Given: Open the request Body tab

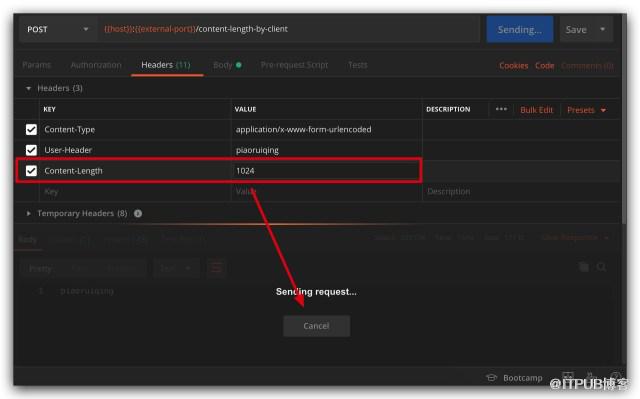Looking at the screenshot, I should click(x=227, y=65).
